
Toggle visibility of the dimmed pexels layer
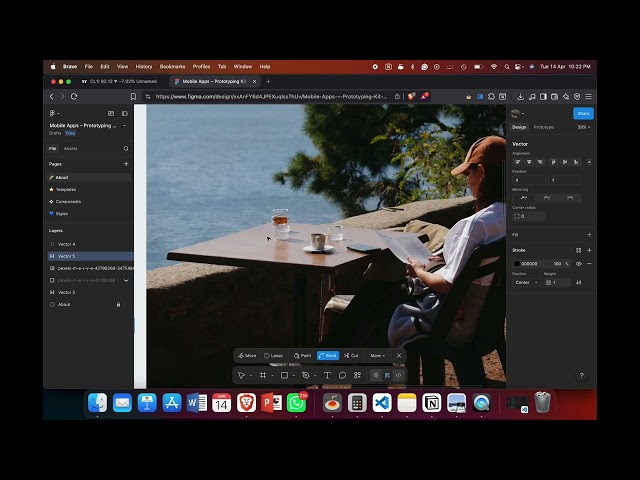coord(126,280)
